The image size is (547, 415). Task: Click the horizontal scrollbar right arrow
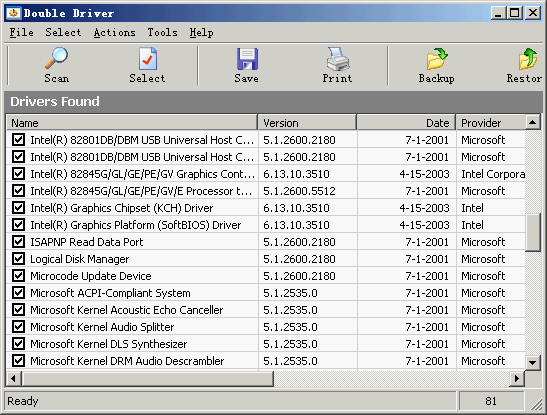(x=517, y=378)
